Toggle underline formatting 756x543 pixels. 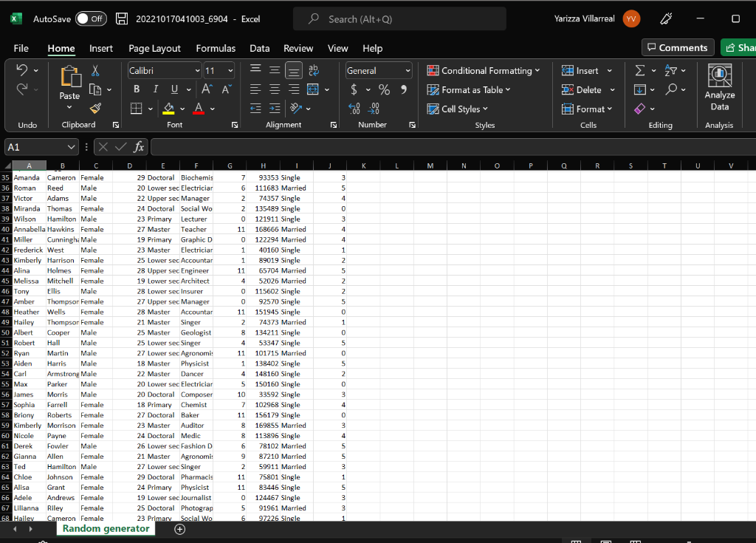pyautogui.click(x=174, y=89)
